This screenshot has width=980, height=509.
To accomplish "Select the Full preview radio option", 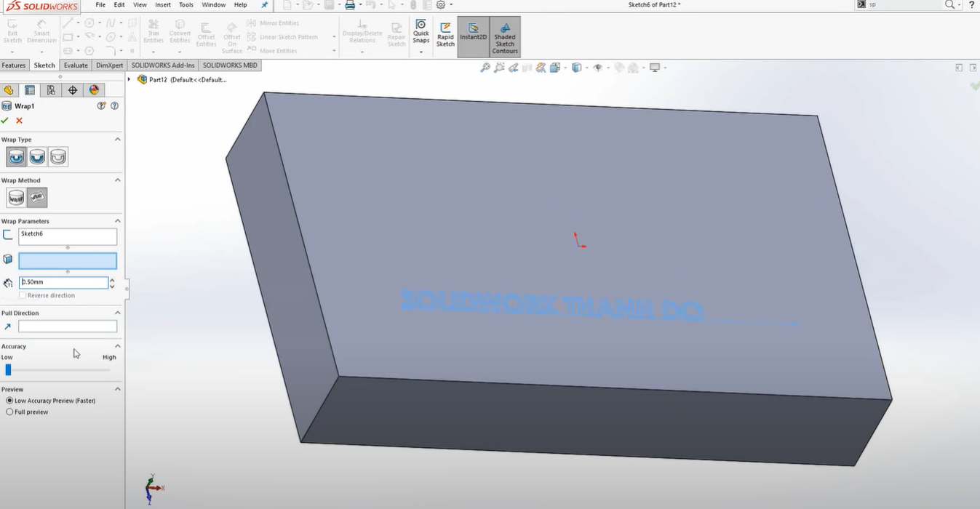I will [9, 412].
